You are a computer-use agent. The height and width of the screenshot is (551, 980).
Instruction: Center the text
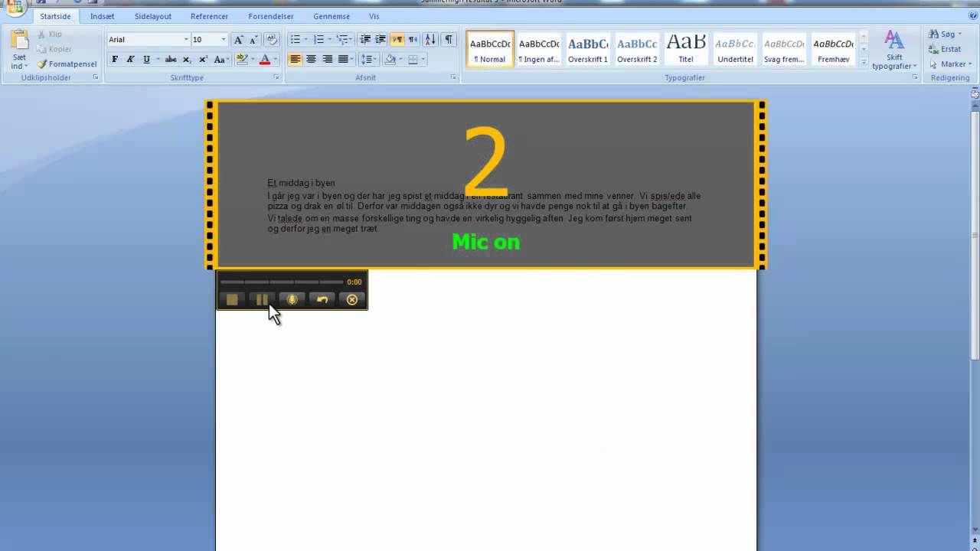tap(311, 59)
